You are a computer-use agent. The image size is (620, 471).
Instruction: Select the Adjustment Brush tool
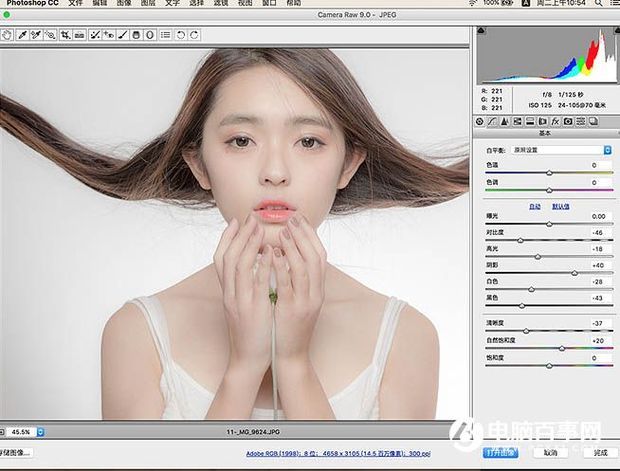click(123, 35)
